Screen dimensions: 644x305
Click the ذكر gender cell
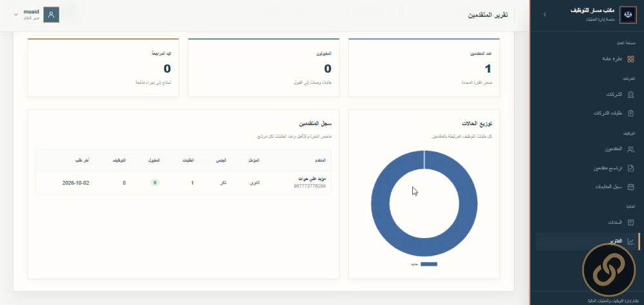[x=224, y=183]
